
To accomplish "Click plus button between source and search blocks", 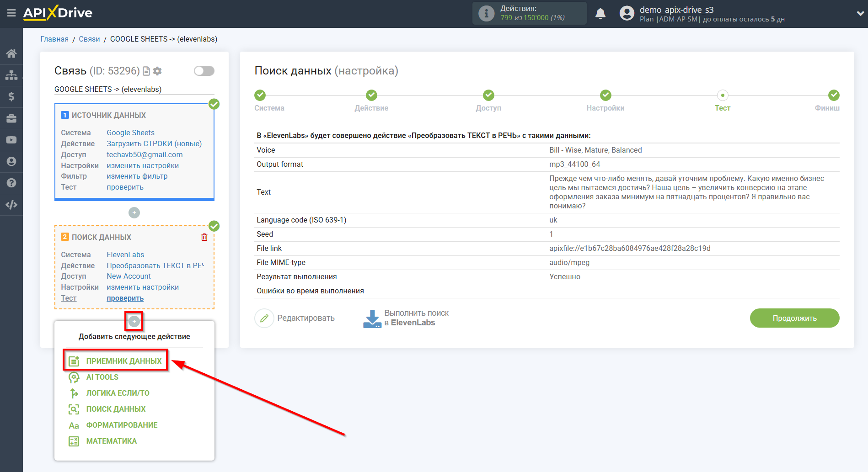I will click(x=134, y=213).
